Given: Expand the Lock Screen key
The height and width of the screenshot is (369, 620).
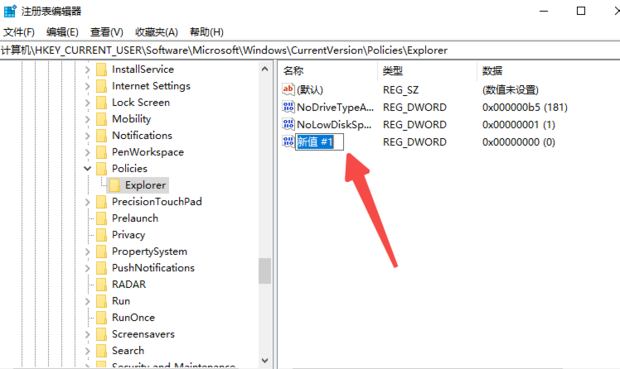Looking at the screenshot, I should pyautogui.click(x=87, y=102).
